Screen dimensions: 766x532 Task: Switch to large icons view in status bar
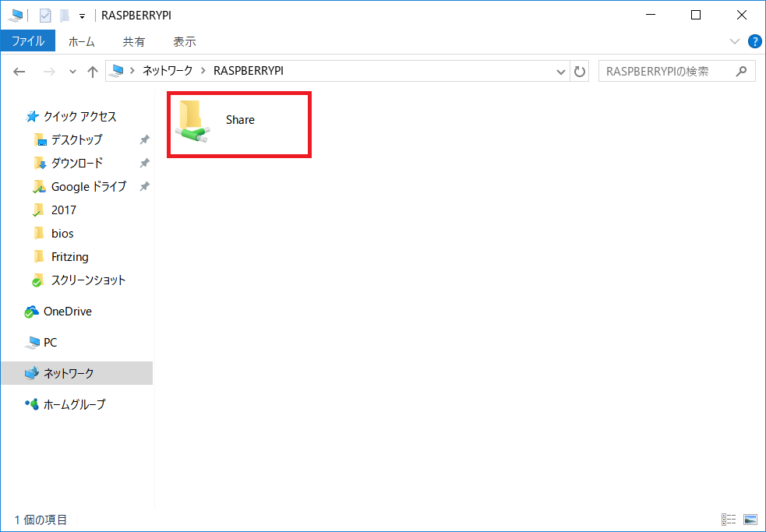tap(750, 520)
